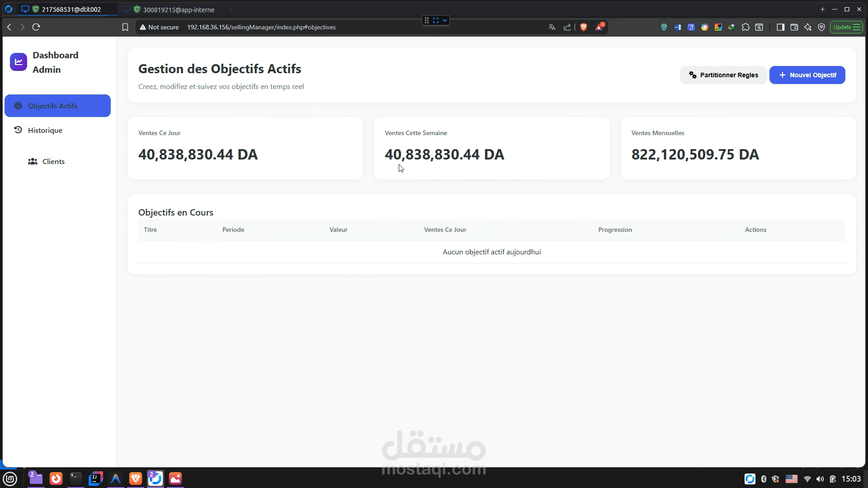868x488 pixels.
Task: Click the bookmark icon in address bar
Action: [125, 27]
